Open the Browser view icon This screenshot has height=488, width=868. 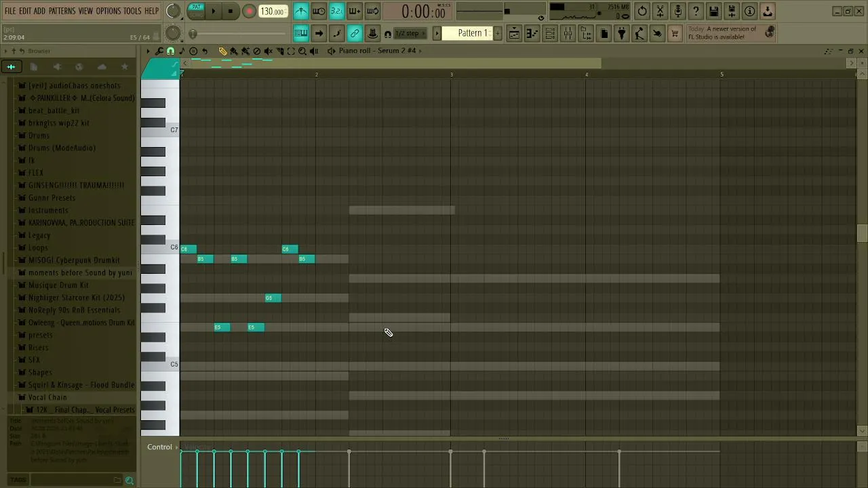coord(586,33)
